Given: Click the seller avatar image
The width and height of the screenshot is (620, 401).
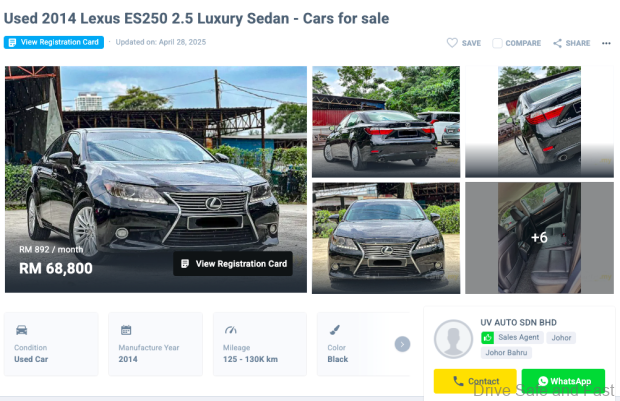Looking at the screenshot, I should pos(453,339).
